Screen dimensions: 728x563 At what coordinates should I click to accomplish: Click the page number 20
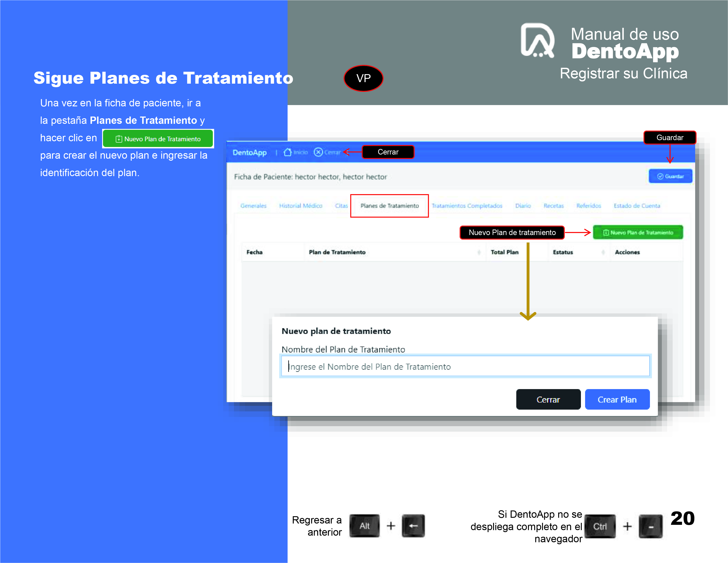pyautogui.click(x=683, y=518)
